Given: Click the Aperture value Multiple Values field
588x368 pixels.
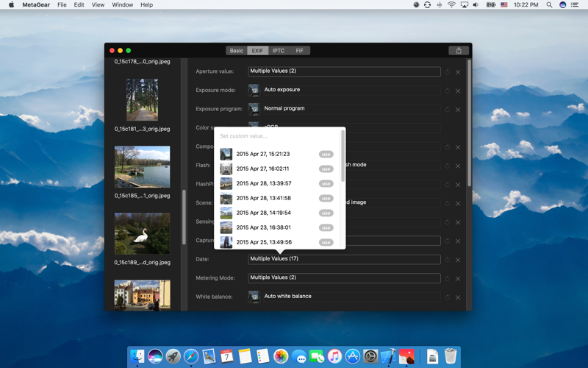Looking at the screenshot, I should pyautogui.click(x=344, y=71).
